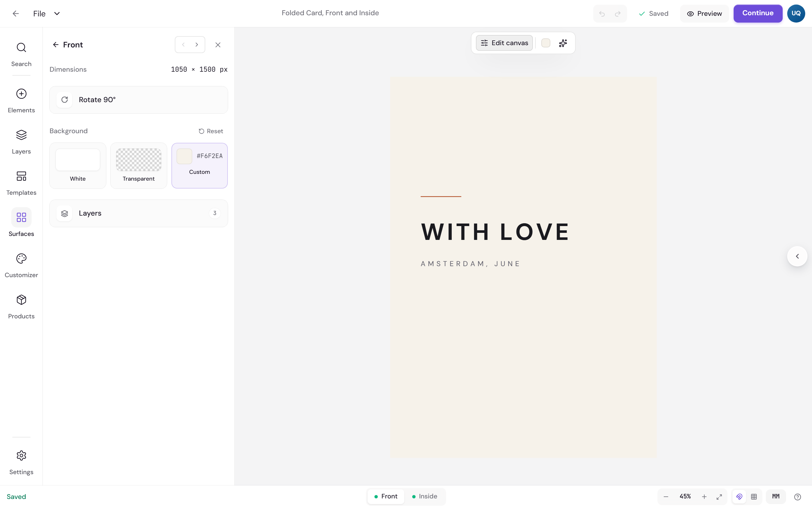Screen dimensions: 812x508
Task: Open the Search panel
Action: point(21,54)
